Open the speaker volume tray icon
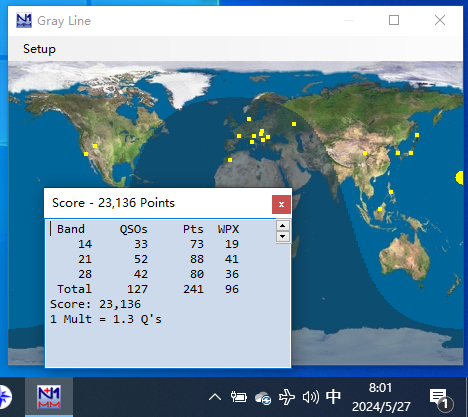 tap(311, 397)
